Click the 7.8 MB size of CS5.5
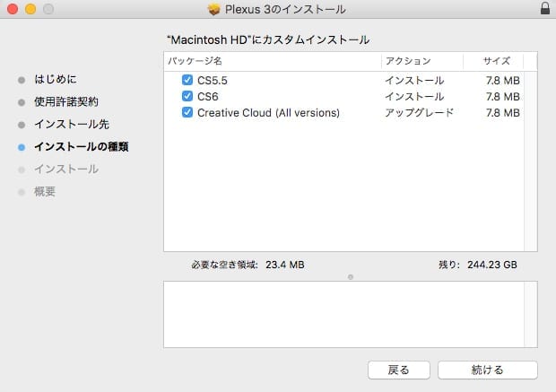 [x=503, y=80]
